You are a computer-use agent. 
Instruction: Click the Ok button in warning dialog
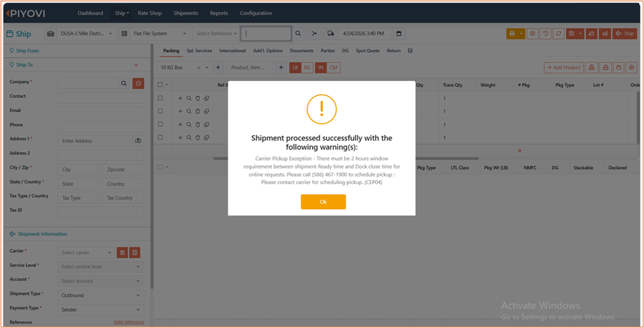tap(323, 202)
